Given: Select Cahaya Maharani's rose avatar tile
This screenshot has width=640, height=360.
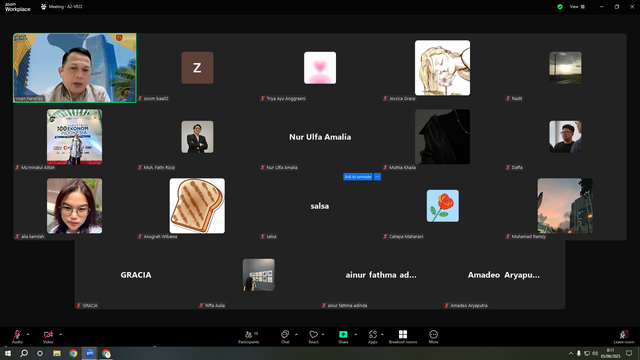Looking at the screenshot, I should [443, 206].
